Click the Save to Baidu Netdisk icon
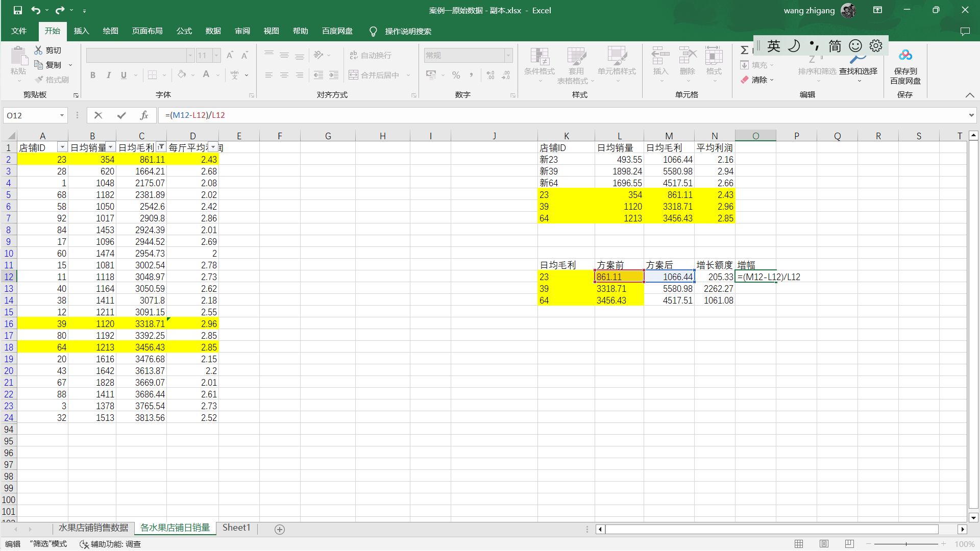This screenshot has height=551, width=980. (905, 66)
